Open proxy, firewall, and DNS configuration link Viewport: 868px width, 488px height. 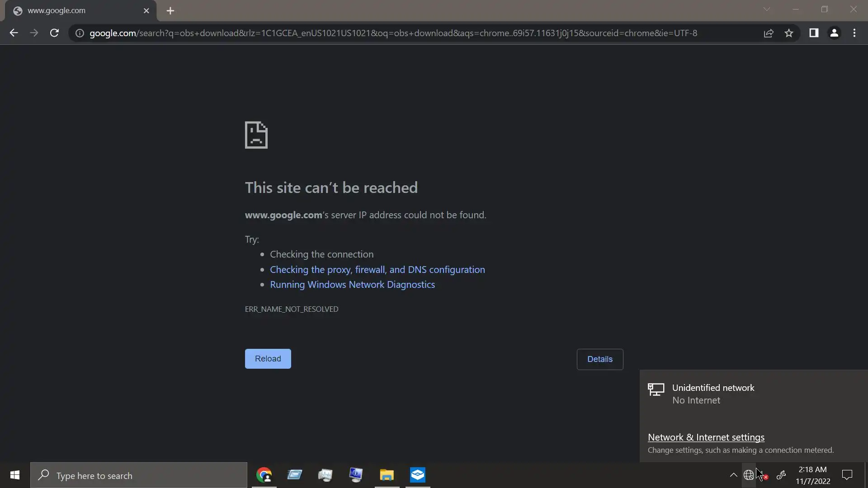[x=377, y=270]
